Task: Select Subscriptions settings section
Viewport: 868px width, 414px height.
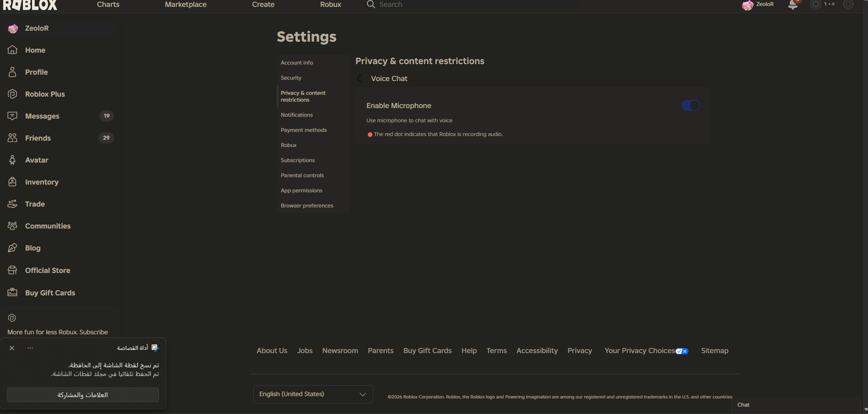Action: 313,160
